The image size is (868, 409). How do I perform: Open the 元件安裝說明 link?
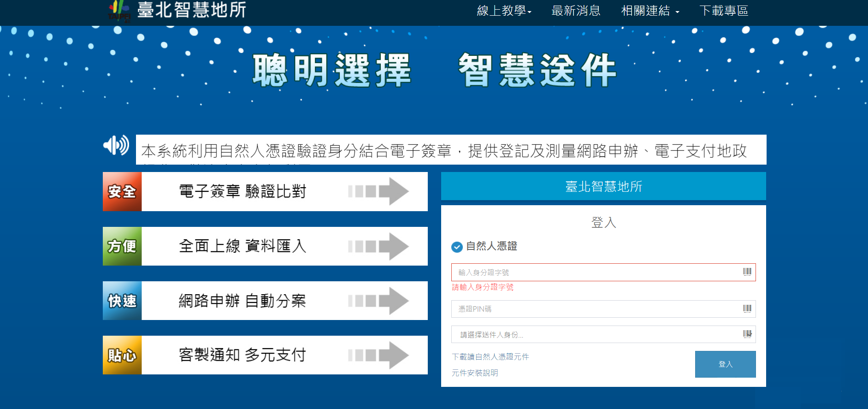pos(475,373)
